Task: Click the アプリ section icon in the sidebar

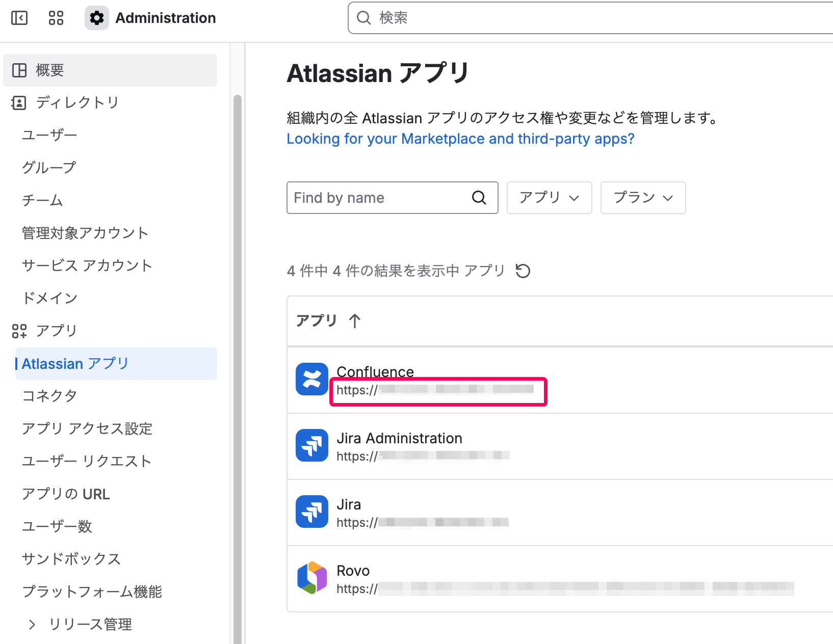Action: click(19, 331)
